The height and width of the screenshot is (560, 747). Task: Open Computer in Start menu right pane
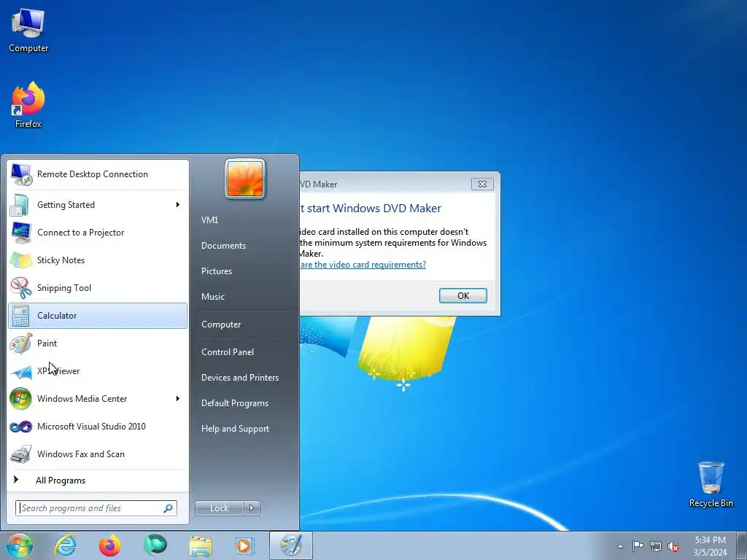click(221, 324)
